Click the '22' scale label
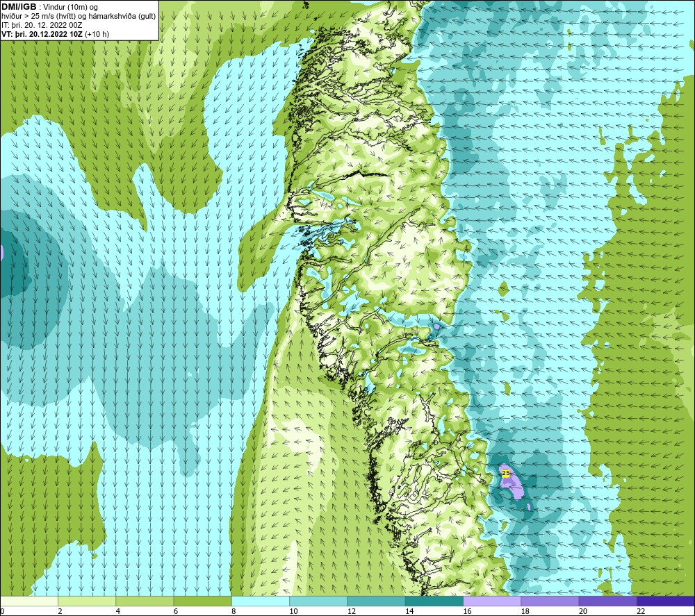Image resolution: width=695 pixels, height=616 pixels. click(x=641, y=611)
